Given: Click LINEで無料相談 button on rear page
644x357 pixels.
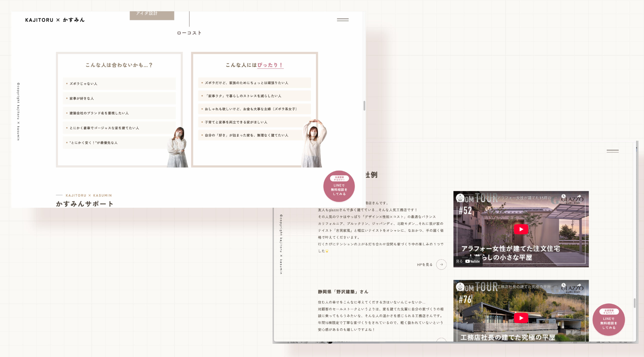Looking at the screenshot, I should pos(609,320).
